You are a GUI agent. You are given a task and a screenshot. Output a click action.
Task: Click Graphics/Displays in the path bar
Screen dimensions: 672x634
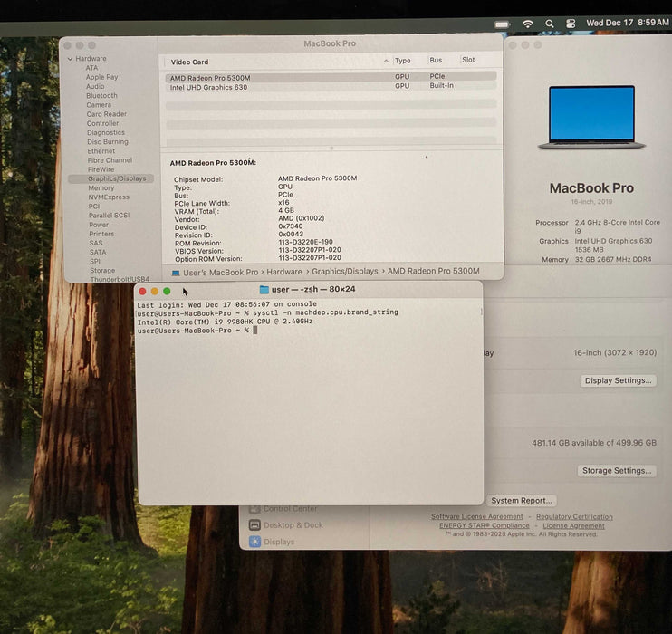pos(344,272)
